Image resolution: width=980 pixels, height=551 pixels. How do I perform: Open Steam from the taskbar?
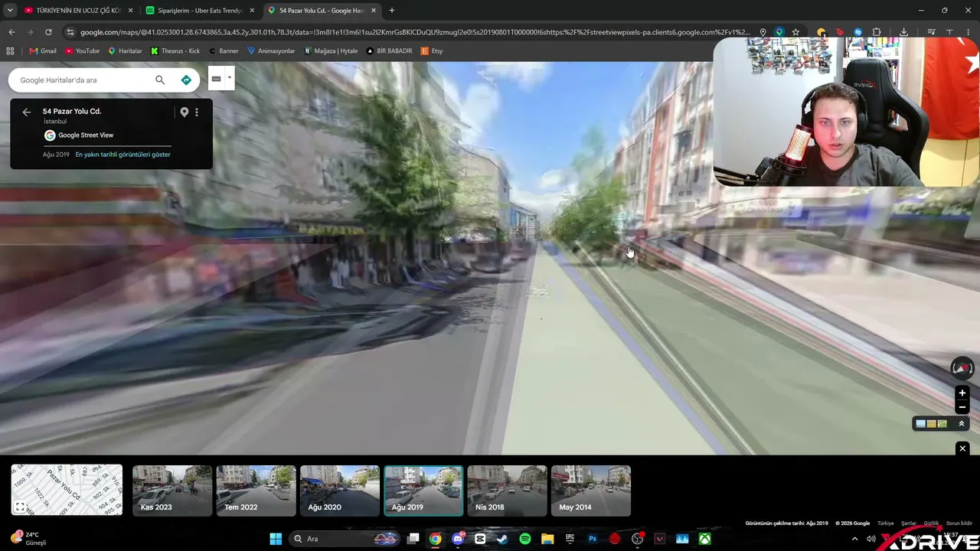pyautogui.click(x=502, y=539)
